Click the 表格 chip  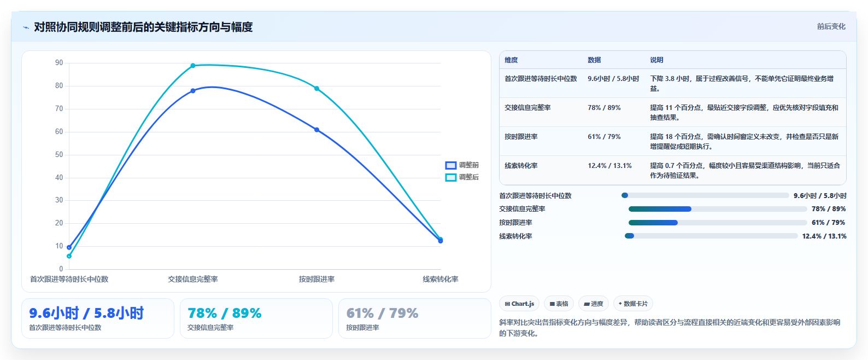559,304
